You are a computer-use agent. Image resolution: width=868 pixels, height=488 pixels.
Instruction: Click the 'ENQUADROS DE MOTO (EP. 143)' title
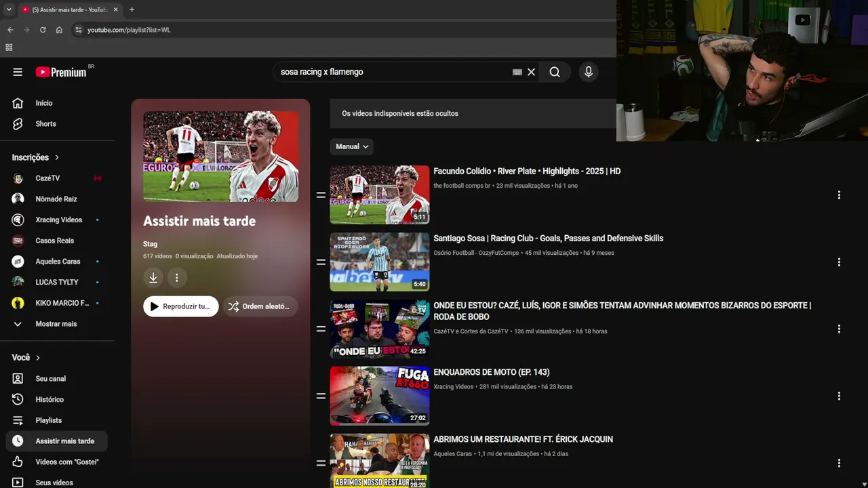[x=492, y=372]
